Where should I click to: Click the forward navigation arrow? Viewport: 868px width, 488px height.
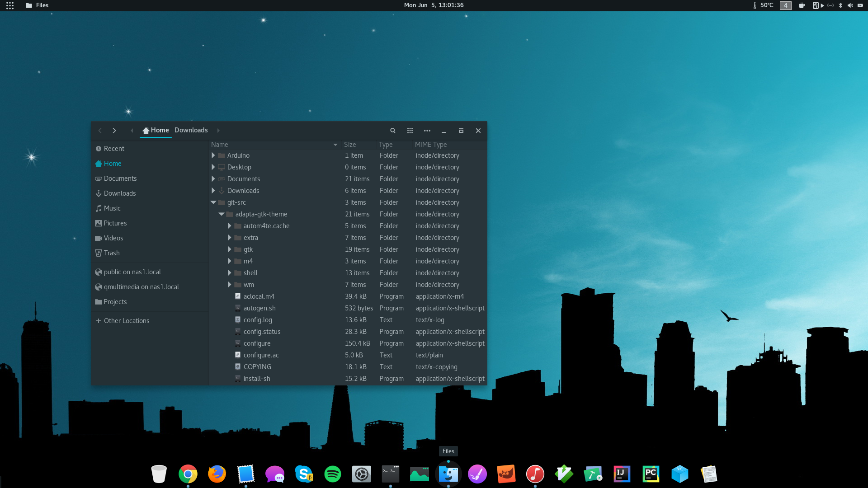[x=114, y=131]
